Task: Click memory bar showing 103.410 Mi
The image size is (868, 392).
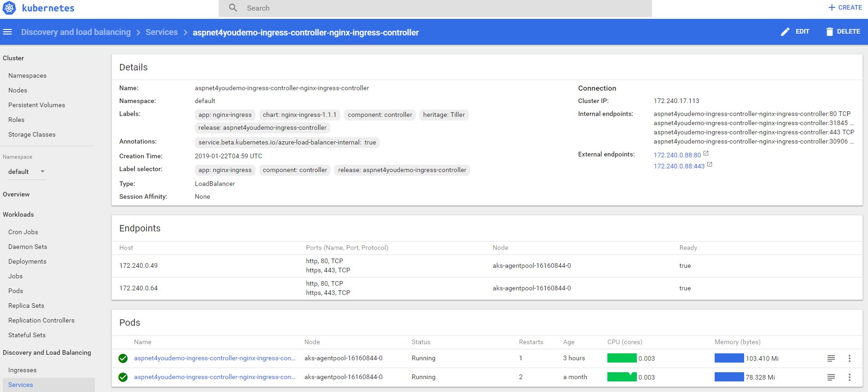Action: (x=729, y=358)
